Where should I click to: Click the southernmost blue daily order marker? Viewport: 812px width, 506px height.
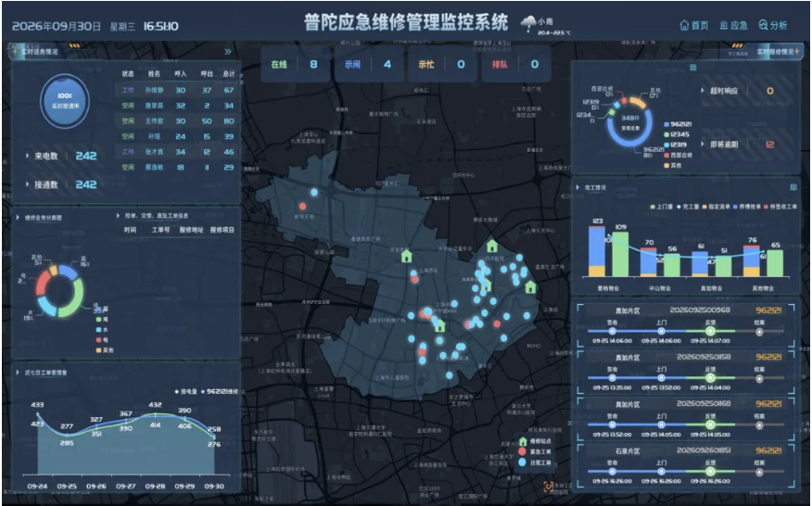[450, 375]
